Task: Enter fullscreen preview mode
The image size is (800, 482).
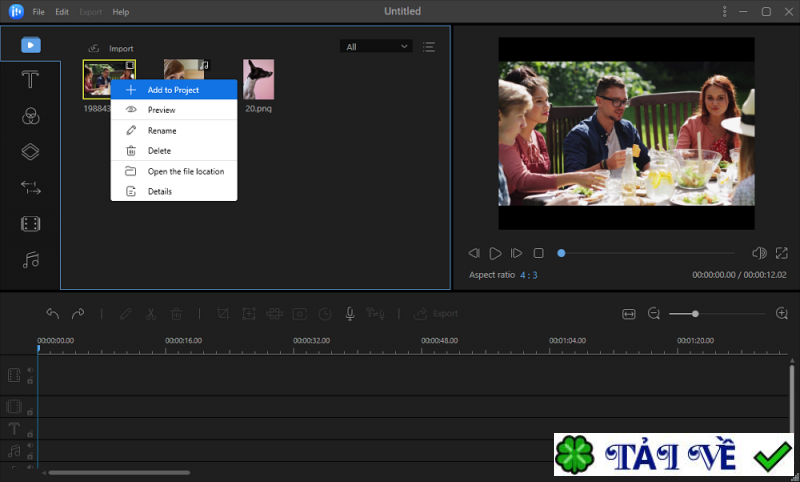Action: pos(782,254)
